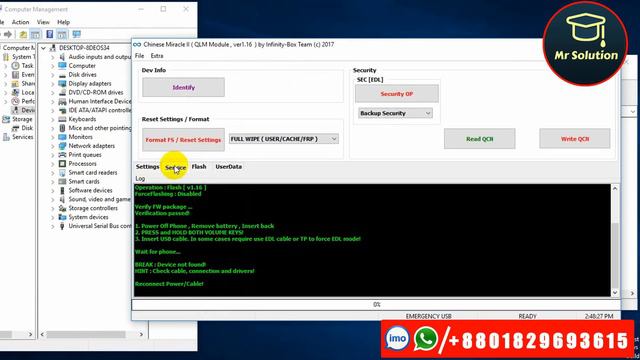This screenshot has width=640, height=360.
Task: Click the monitor scan toolbar icon
Action: pos(76,34)
